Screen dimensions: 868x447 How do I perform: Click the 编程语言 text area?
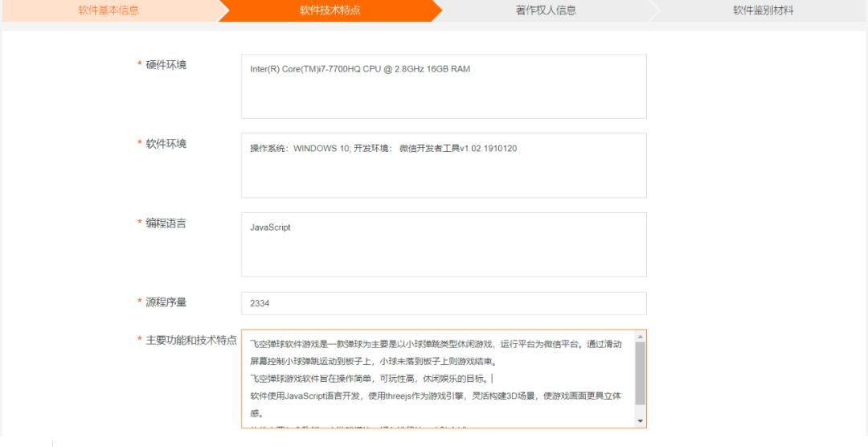(x=444, y=244)
